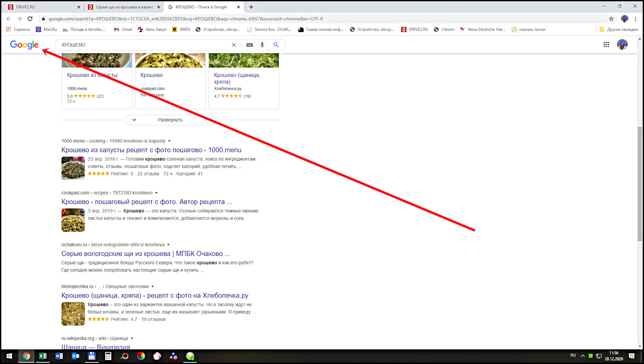Open Chrome profile avatar in toolbar
This screenshot has height=364, width=644.
624,19
